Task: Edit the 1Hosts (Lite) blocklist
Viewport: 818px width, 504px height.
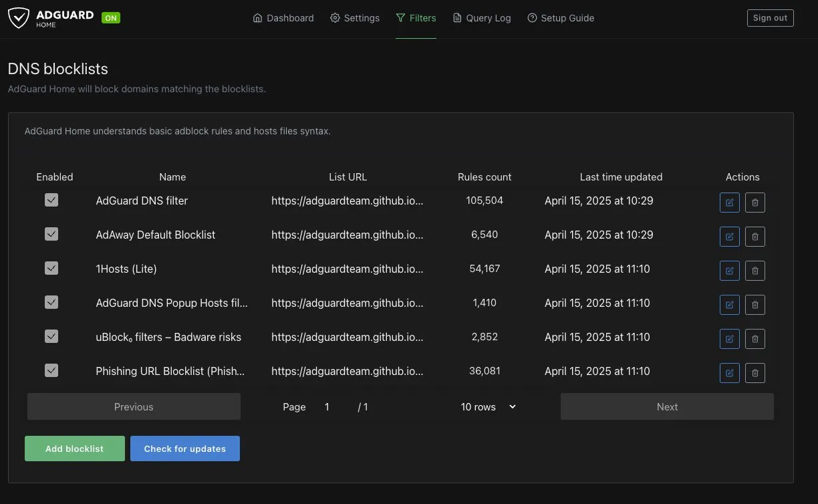Action: pos(729,270)
